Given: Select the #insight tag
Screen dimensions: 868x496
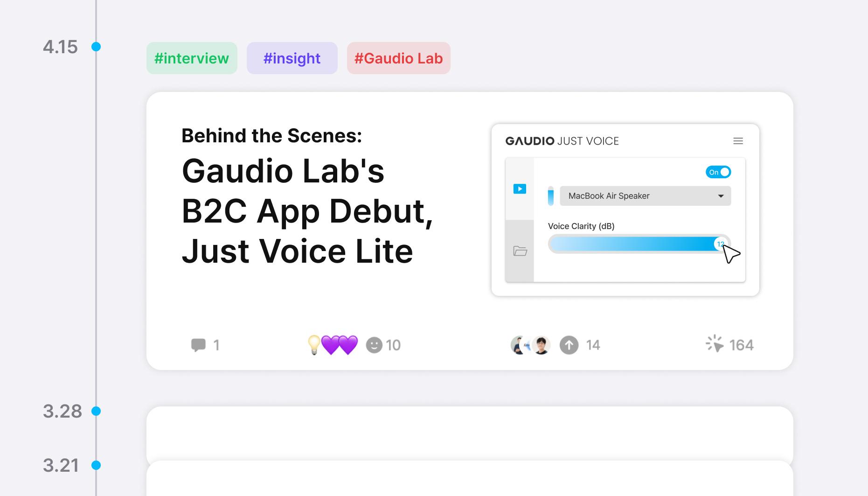Looking at the screenshot, I should point(292,58).
